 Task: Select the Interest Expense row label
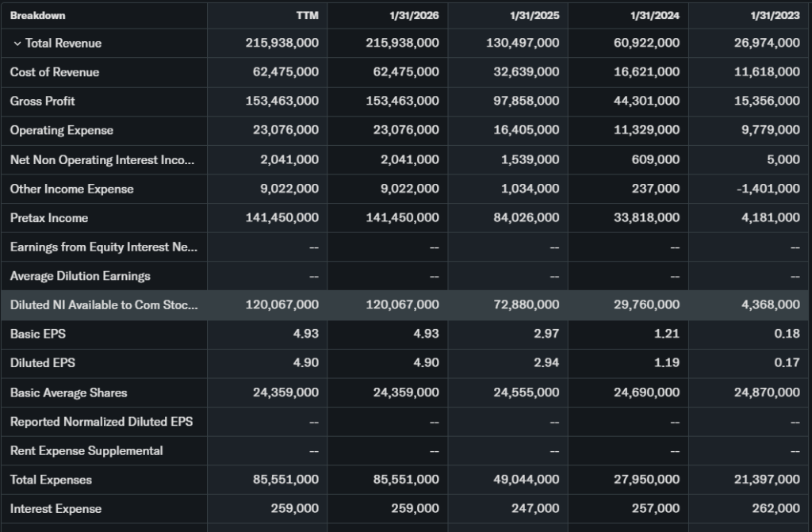point(56,509)
